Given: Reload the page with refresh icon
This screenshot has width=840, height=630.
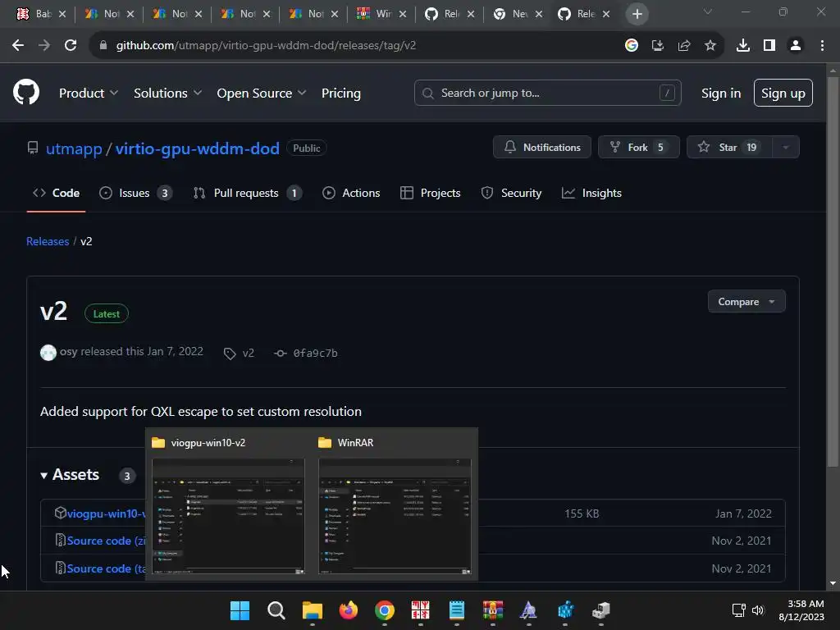Looking at the screenshot, I should coord(71,46).
